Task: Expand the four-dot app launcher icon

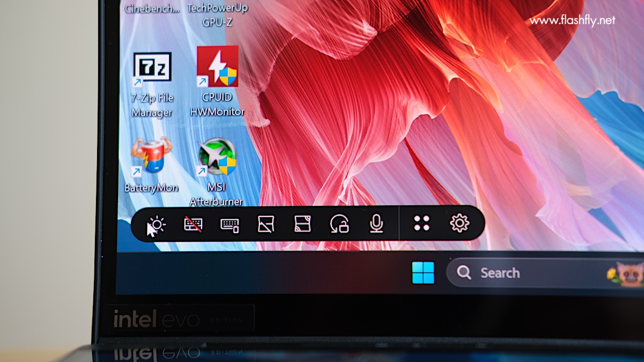Action: pos(422,223)
